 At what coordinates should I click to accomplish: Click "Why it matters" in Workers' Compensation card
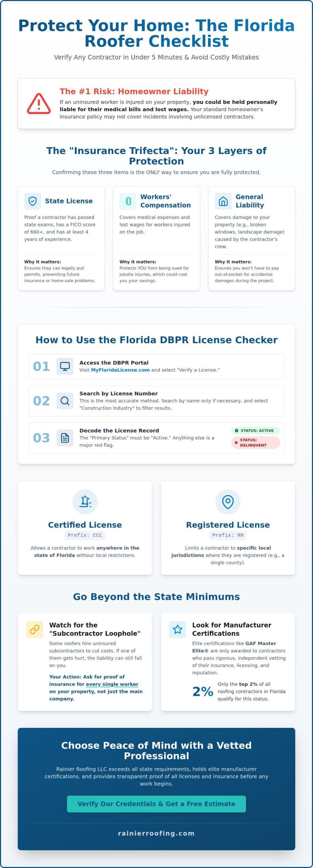[x=138, y=262]
